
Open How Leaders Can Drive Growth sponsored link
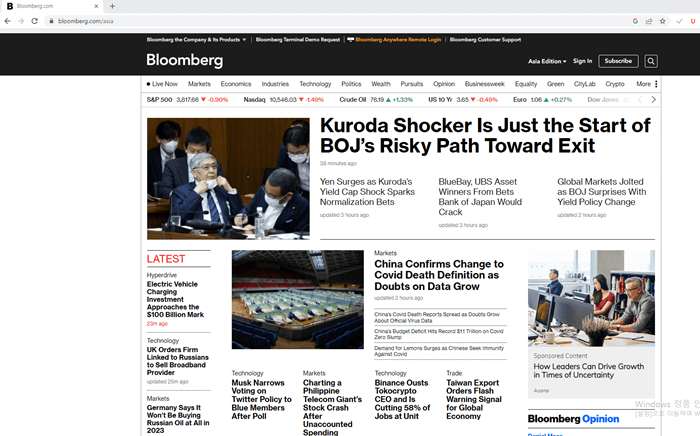pyautogui.click(x=588, y=371)
